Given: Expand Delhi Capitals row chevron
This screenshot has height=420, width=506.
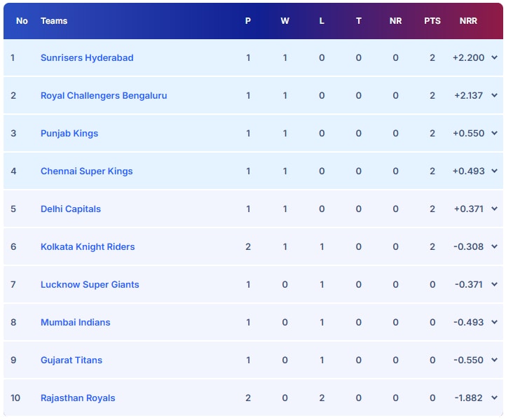Looking at the screenshot, I should pos(494,209).
